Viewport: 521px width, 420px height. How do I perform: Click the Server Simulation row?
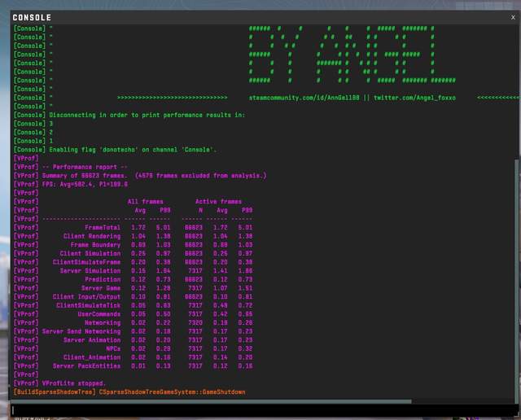point(130,271)
